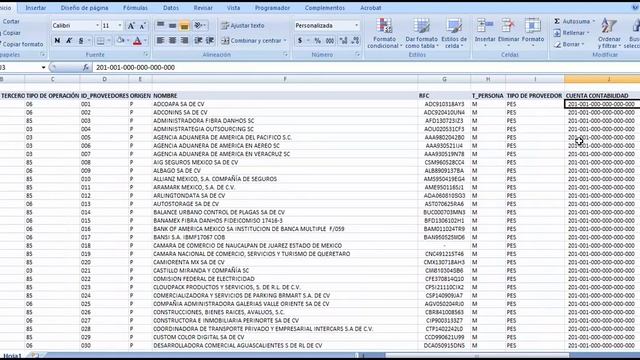The height and width of the screenshot is (360, 640).
Task: Open the font size 11 dropdown
Action: (120, 25)
